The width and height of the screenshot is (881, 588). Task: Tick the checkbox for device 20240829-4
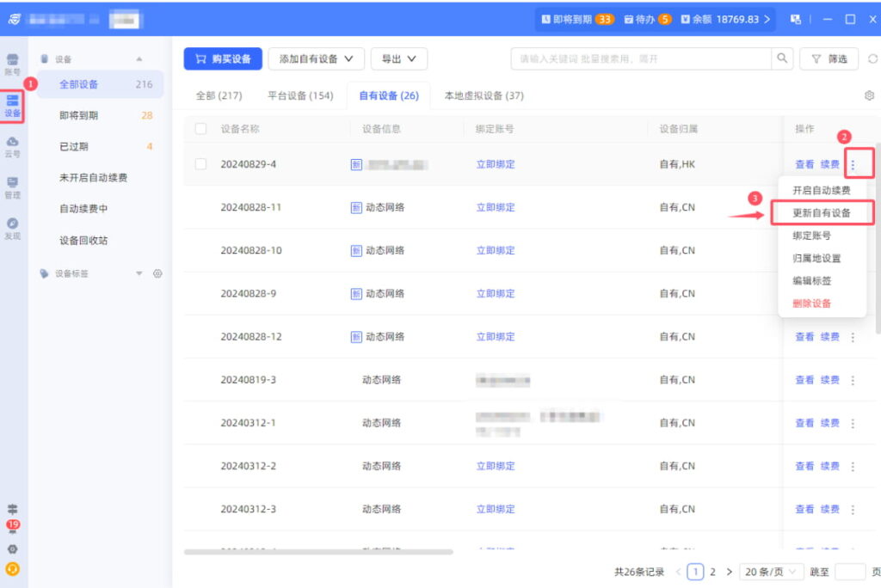point(200,164)
